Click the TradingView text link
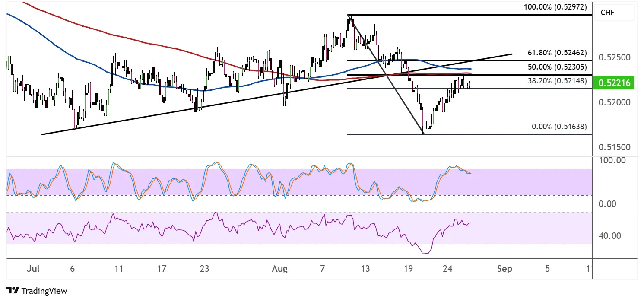Image resolution: width=644 pixels, height=302 pixels. click(x=44, y=291)
